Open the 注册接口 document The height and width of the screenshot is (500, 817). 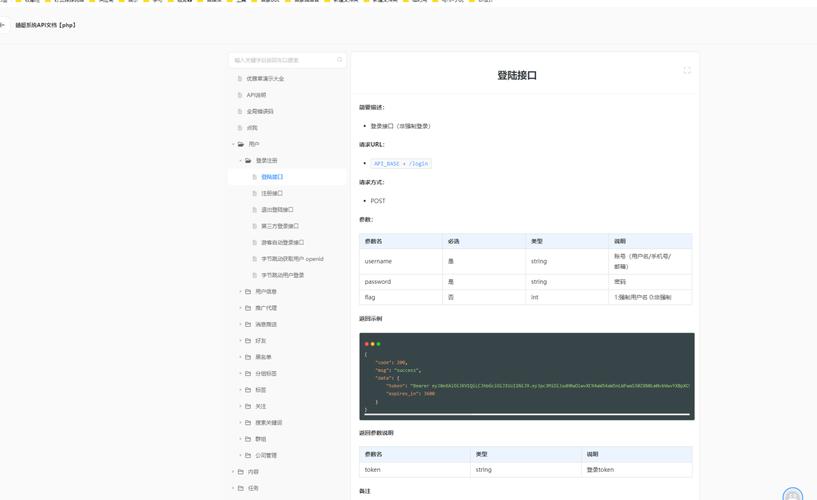point(272,194)
